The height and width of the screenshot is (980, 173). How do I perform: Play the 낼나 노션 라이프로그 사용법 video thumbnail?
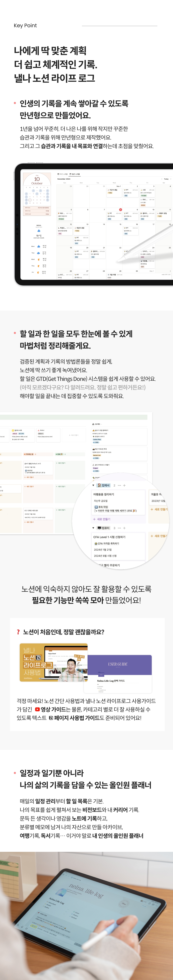pyautogui.click(x=53, y=662)
